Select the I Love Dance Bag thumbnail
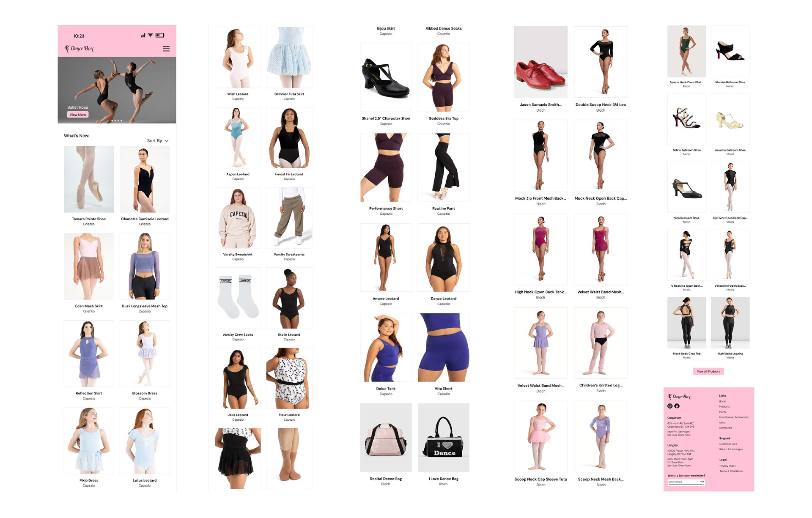 click(443, 438)
